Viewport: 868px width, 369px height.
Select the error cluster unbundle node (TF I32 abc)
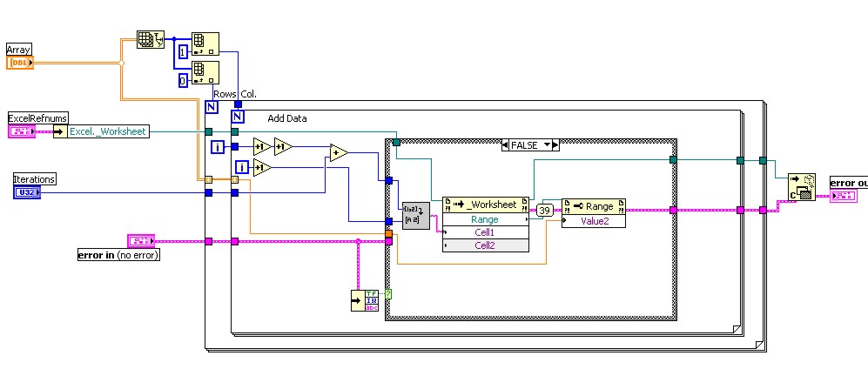tap(365, 300)
